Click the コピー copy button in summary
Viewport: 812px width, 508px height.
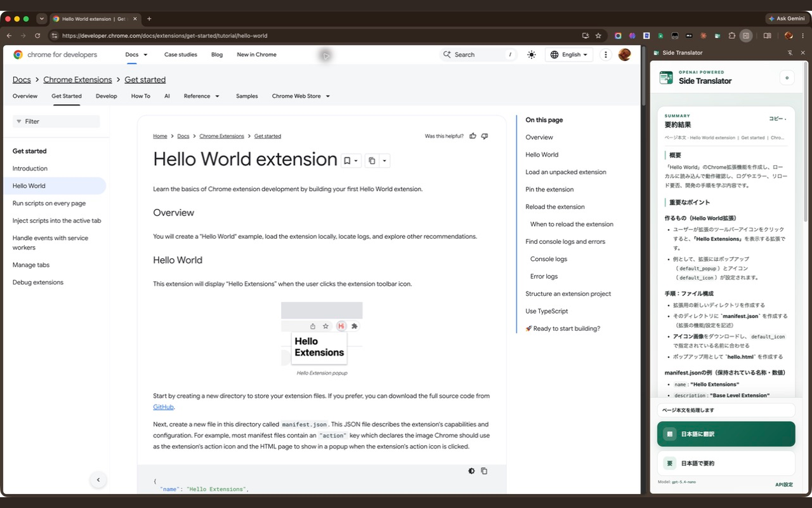(777, 119)
